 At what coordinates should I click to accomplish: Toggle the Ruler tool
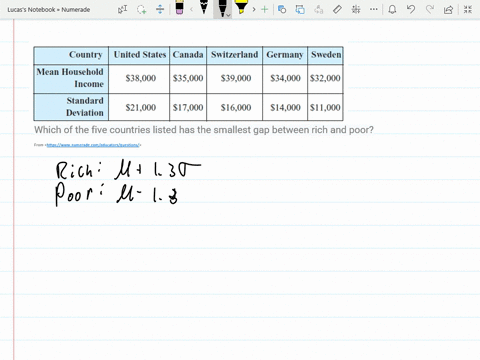pos(337,9)
